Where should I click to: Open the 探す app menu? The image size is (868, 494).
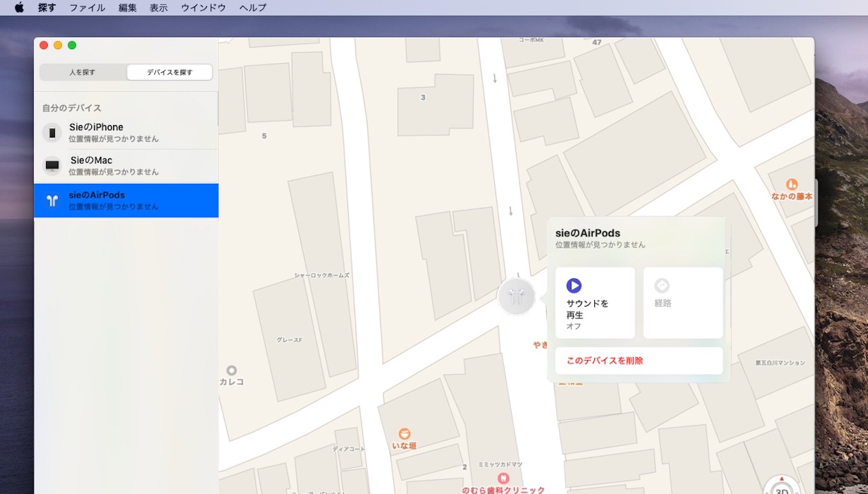point(47,8)
